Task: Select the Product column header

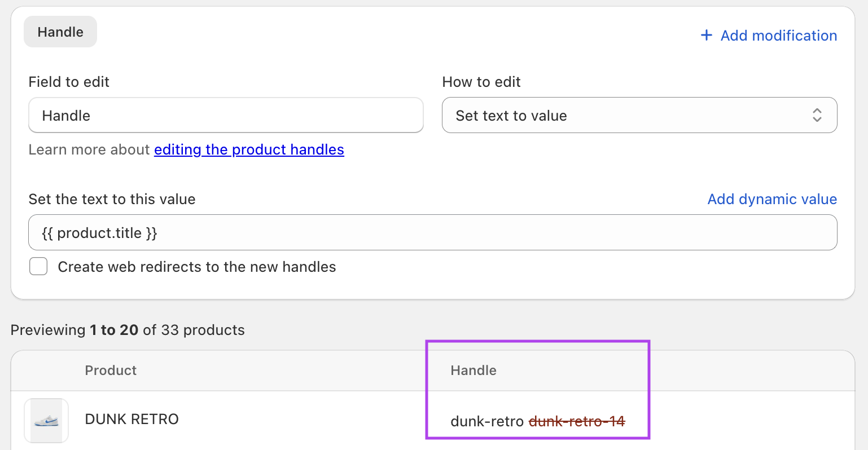Action: click(x=111, y=370)
